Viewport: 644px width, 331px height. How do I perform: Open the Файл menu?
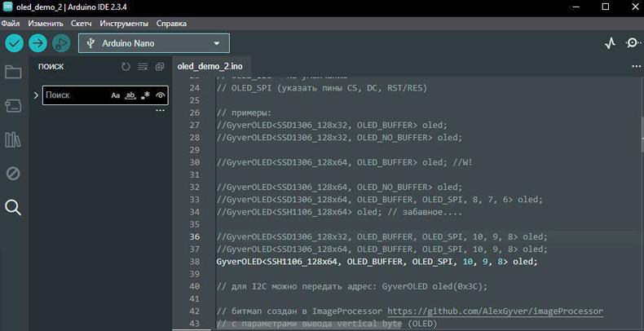(11, 24)
